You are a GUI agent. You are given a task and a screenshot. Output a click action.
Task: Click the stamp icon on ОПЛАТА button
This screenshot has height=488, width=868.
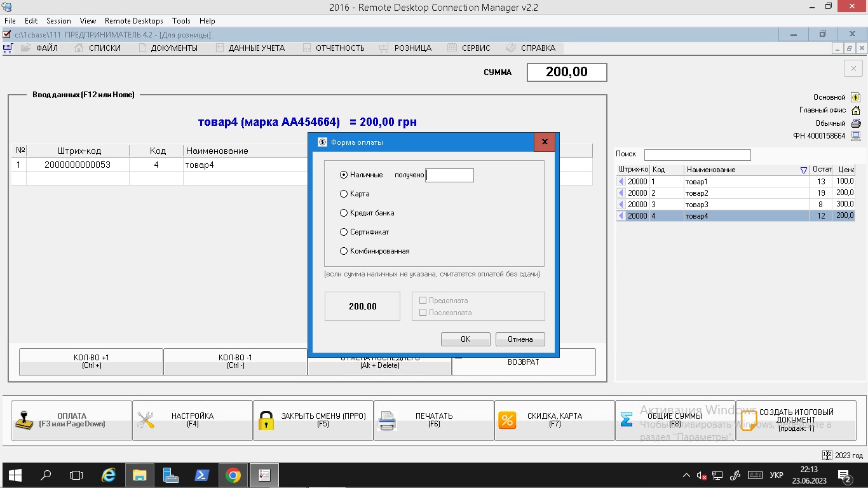[x=25, y=420]
